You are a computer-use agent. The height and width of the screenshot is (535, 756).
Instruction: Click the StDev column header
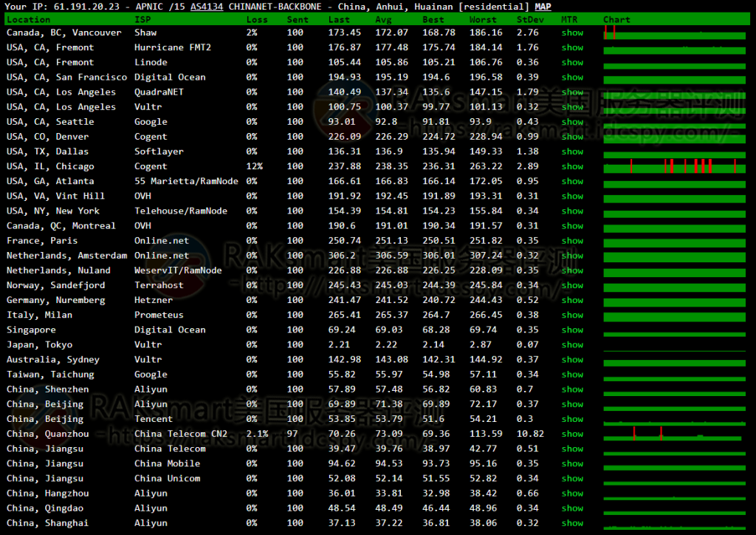point(530,20)
